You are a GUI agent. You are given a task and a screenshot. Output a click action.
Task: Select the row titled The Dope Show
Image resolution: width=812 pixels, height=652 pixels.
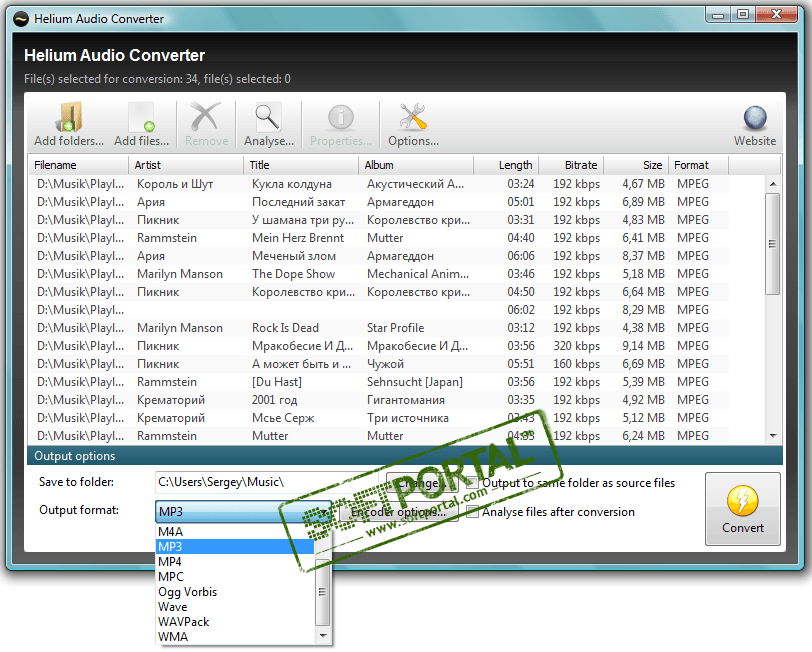pos(378,274)
